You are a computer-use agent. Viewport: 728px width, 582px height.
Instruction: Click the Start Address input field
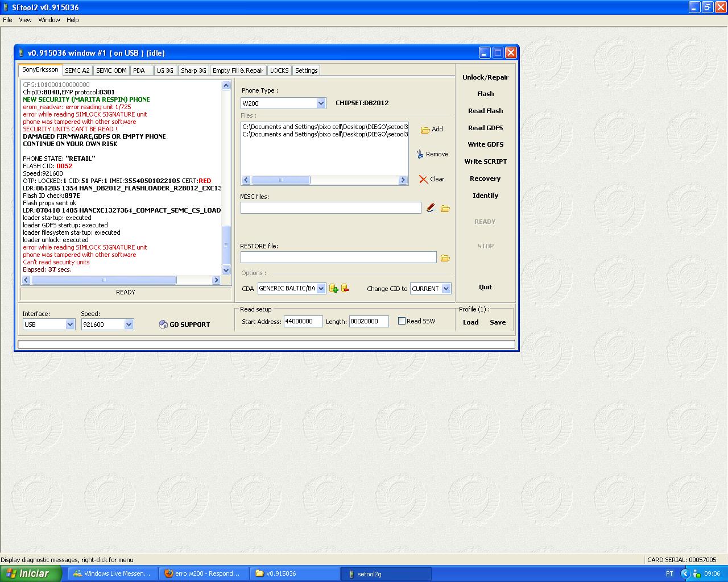(x=303, y=322)
